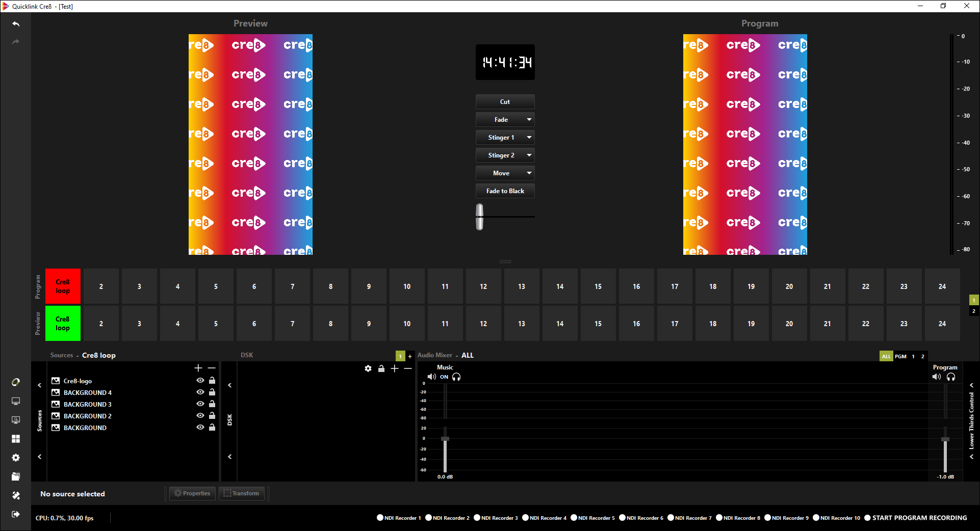Click the undo arrow icon
Viewport: 980px width, 531px height.
[x=16, y=24]
